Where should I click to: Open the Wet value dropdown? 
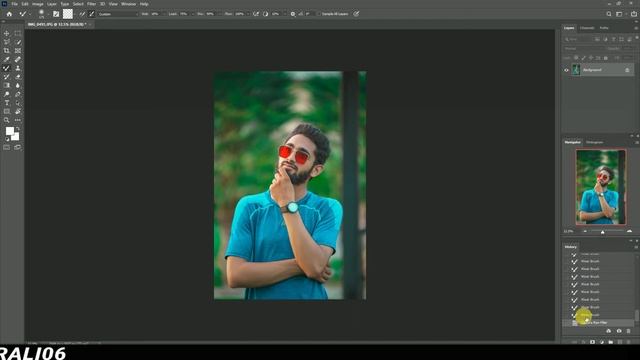[x=164, y=14]
